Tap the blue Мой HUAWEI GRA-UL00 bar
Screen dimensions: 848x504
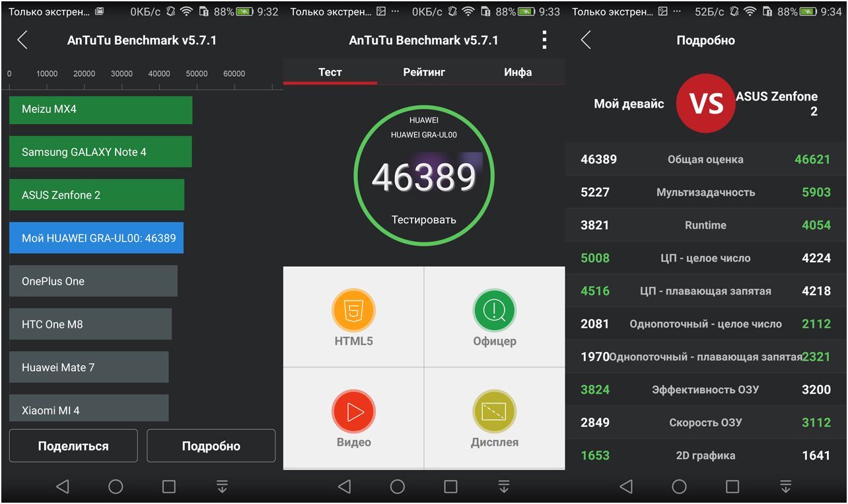[96, 238]
